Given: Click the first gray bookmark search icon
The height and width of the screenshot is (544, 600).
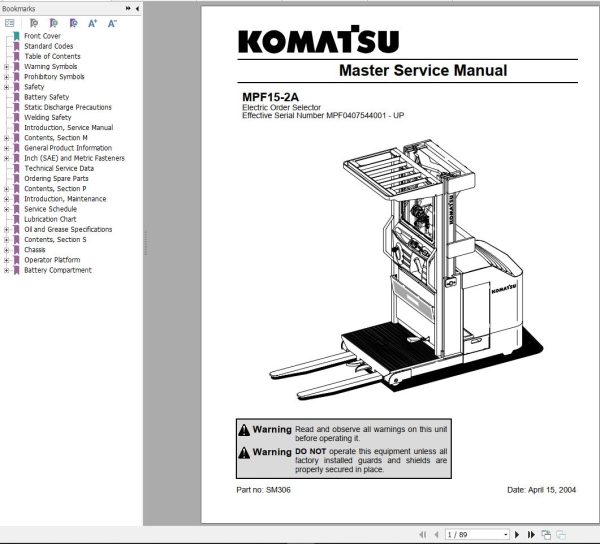Looking at the screenshot, I should pos(34,23).
